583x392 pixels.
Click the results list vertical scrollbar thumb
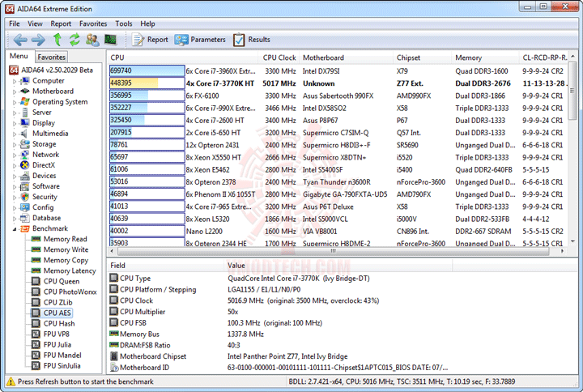(x=572, y=91)
